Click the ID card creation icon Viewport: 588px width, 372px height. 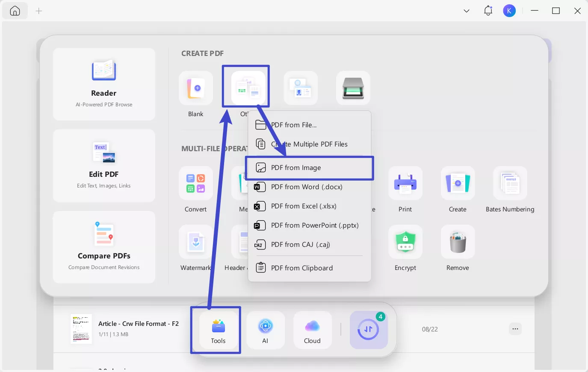(301, 88)
